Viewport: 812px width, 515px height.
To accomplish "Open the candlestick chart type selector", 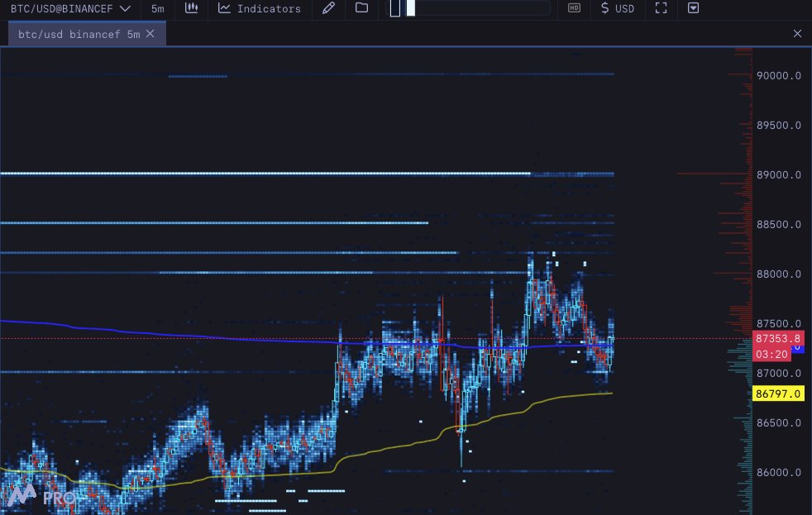I will click(x=192, y=8).
